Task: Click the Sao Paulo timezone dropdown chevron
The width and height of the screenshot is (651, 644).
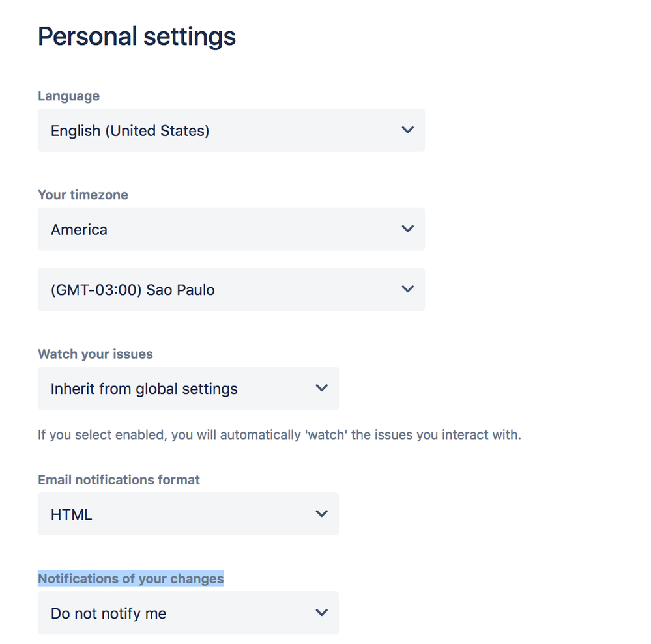Action: (x=408, y=289)
